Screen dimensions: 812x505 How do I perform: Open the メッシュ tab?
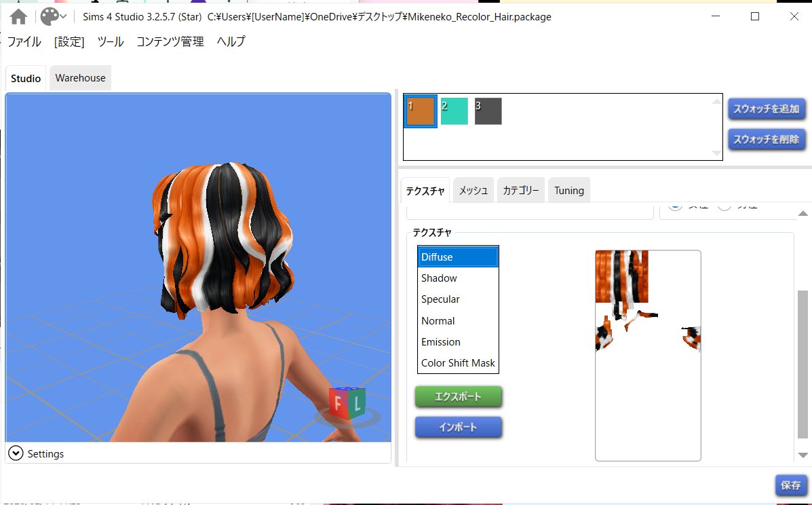tap(473, 191)
